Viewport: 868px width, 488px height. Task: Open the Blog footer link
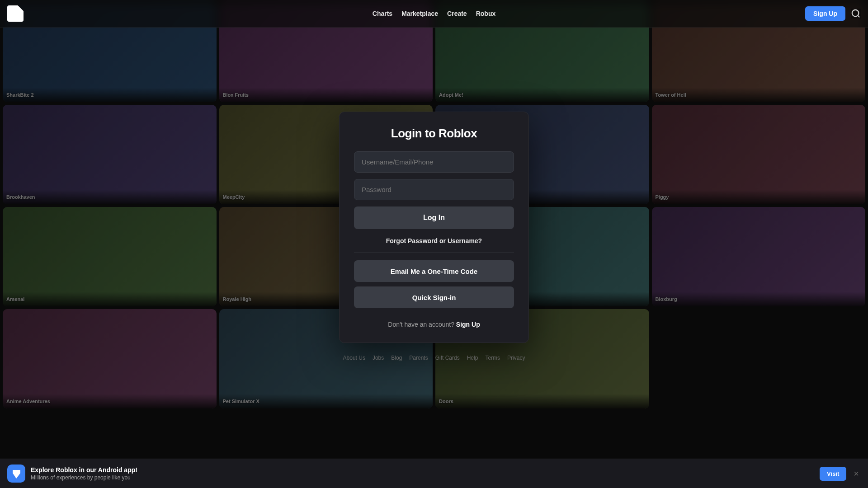click(x=396, y=358)
